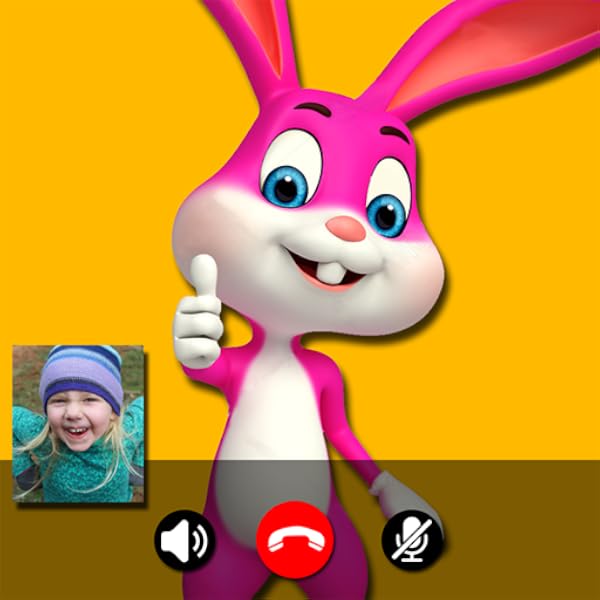Screen dimensions: 600x600
Task: Click the bunny's left white cheek
Action: (215, 230)
